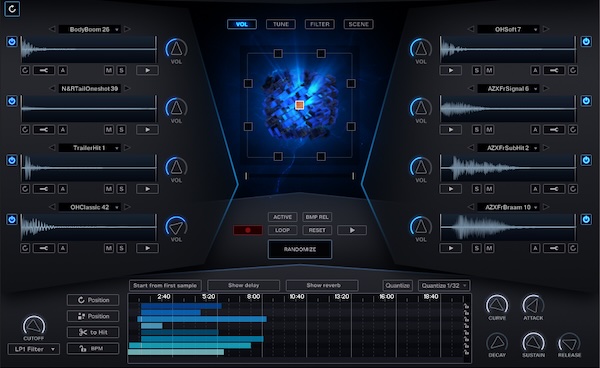
Task: Play the OHSoft 7 sample
Action: click(x=450, y=70)
